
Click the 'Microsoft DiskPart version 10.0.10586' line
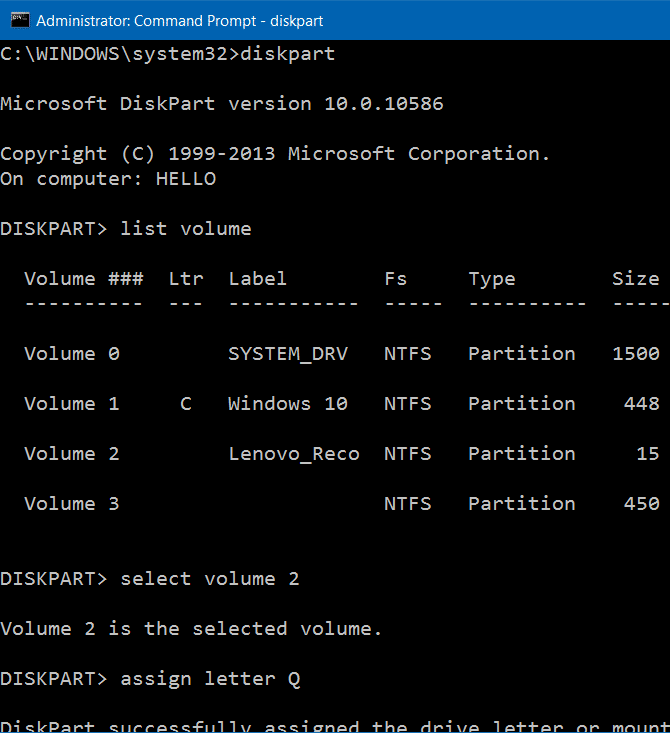[x=222, y=104]
